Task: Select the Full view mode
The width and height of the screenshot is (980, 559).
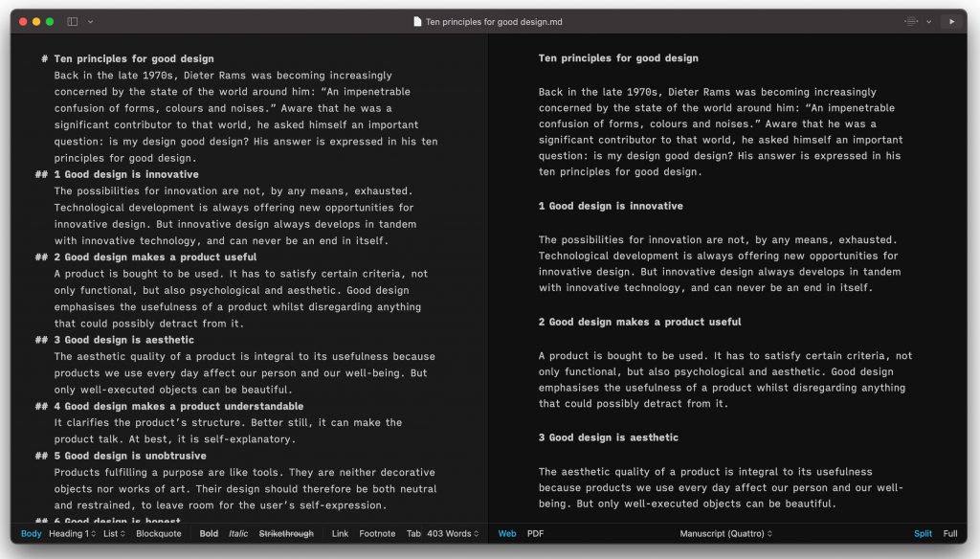Action: [x=950, y=533]
